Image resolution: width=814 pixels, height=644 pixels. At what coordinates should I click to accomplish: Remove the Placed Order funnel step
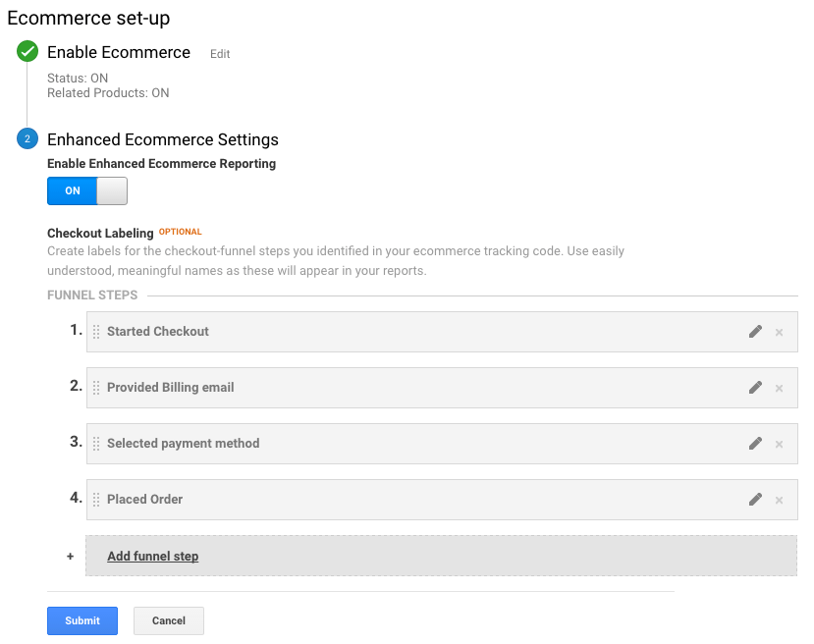(x=779, y=500)
